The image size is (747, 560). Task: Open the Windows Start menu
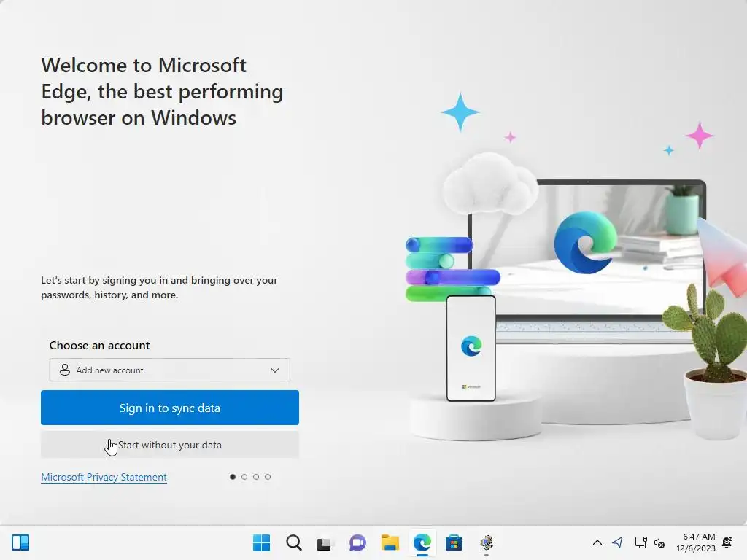click(x=261, y=542)
